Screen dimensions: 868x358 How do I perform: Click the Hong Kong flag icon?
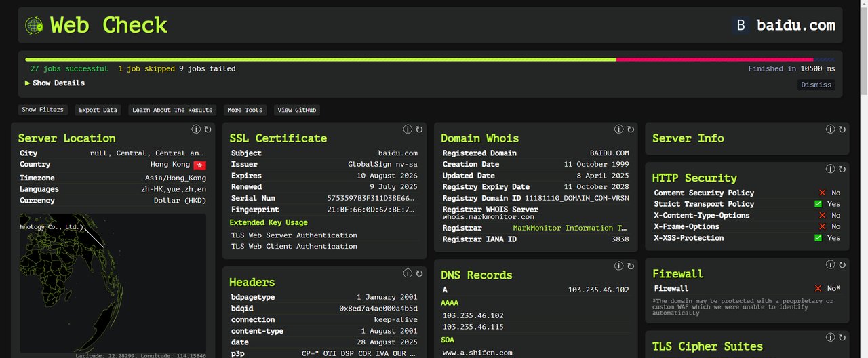(199, 165)
